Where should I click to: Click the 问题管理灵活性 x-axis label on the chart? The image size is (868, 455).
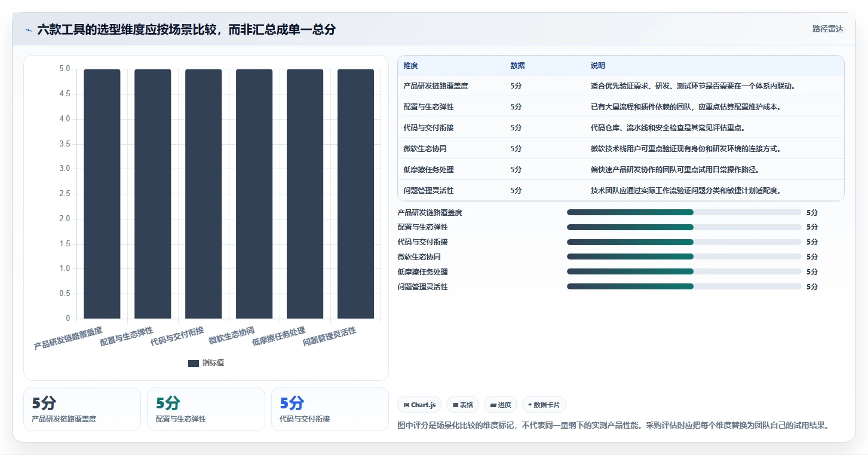click(330, 337)
